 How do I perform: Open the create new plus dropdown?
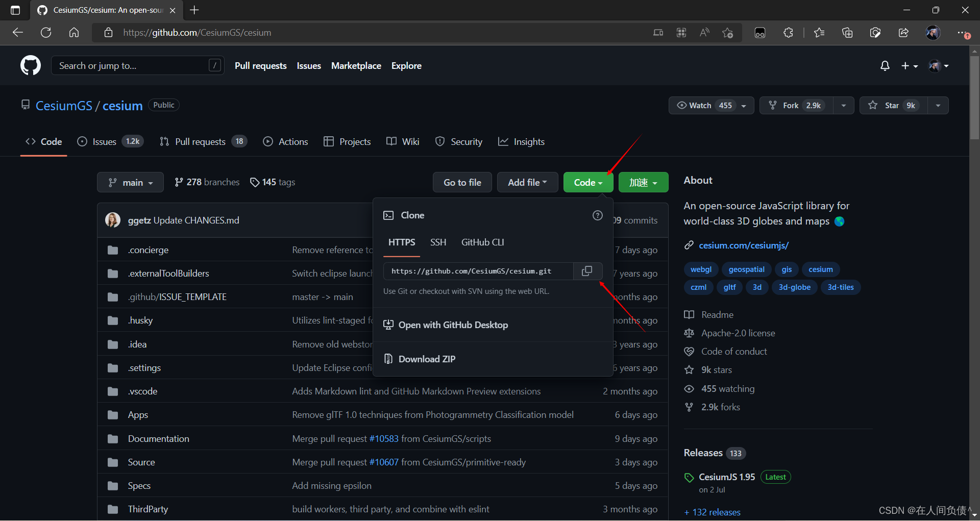pos(910,66)
